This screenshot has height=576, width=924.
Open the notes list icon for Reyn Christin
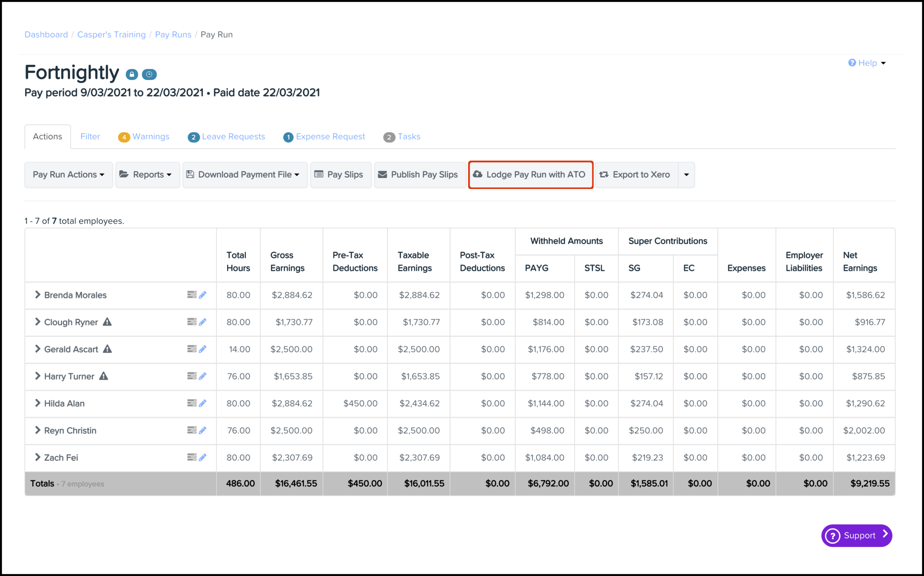point(192,430)
